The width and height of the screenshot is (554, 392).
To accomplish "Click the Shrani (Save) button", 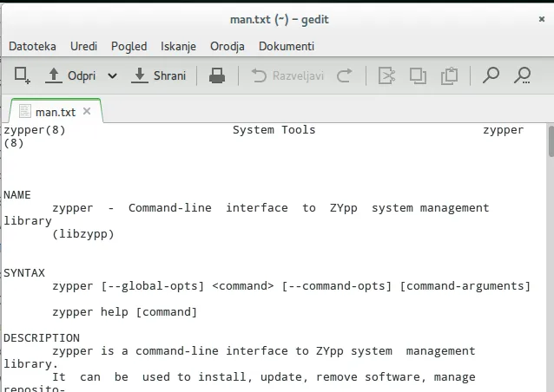I will 159,75.
